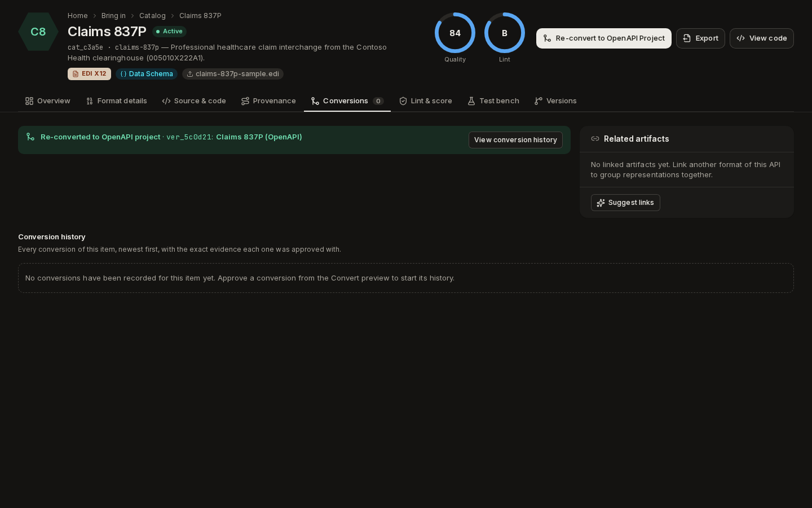Click the EDI X12 format tag

89,74
